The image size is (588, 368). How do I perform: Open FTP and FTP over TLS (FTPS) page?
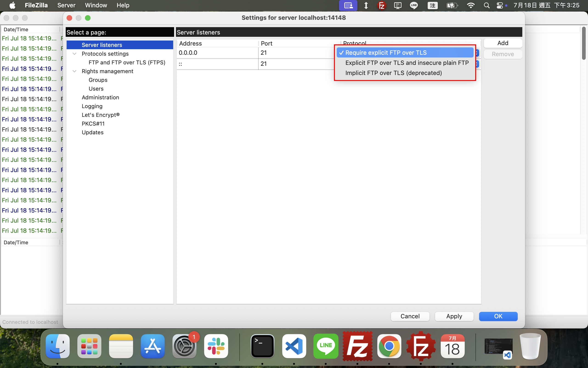pos(127,63)
